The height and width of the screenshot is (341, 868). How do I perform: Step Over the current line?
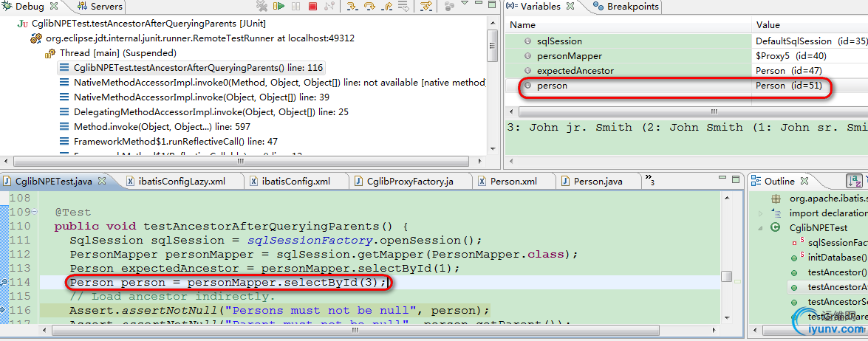(369, 7)
